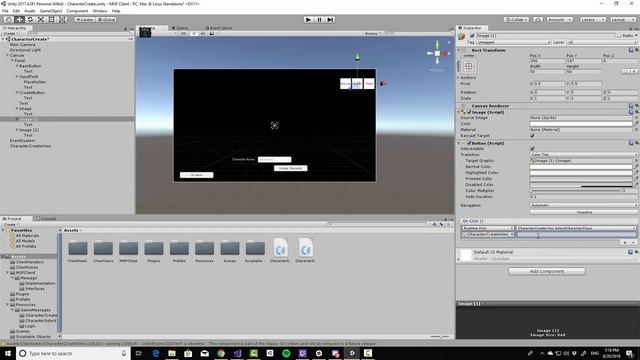Open File Explorer from taskbar

coord(172,353)
